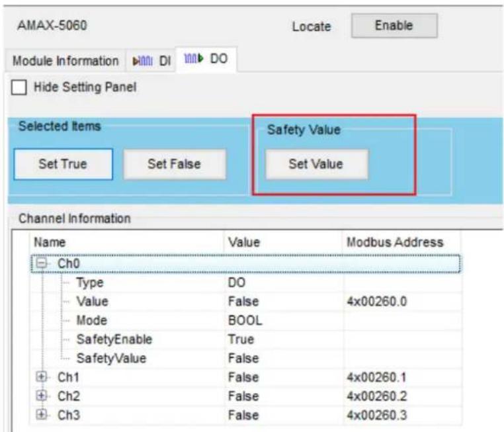Select the Mode row under Ch0
This screenshot has height=432, width=504.
coord(246,320)
